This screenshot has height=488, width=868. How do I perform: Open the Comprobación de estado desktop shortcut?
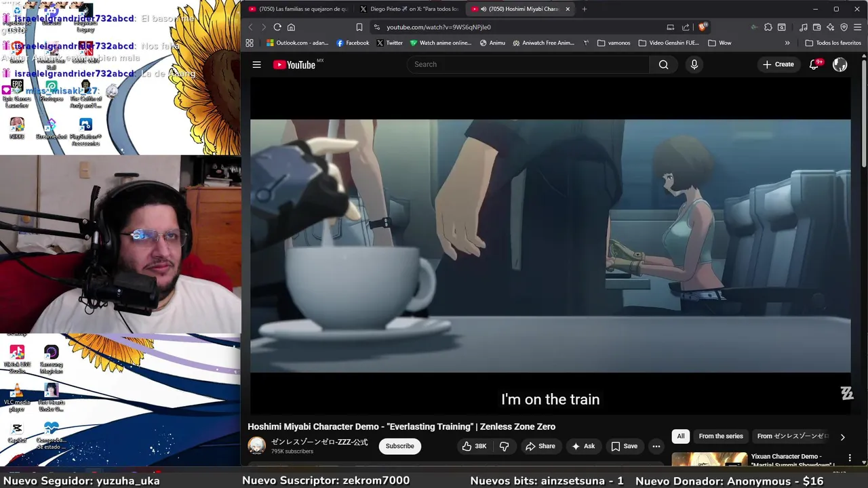tap(52, 436)
